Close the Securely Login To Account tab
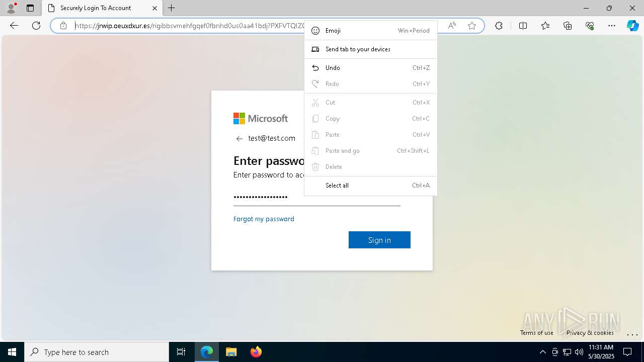Viewport: 644px width, 362px height. (155, 8)
